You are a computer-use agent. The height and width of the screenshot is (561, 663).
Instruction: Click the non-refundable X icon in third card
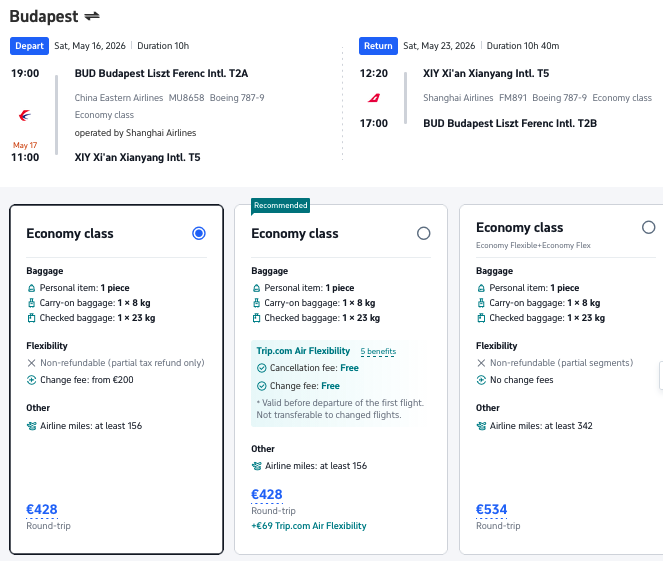pyautogui.click(x=481, y=363)
